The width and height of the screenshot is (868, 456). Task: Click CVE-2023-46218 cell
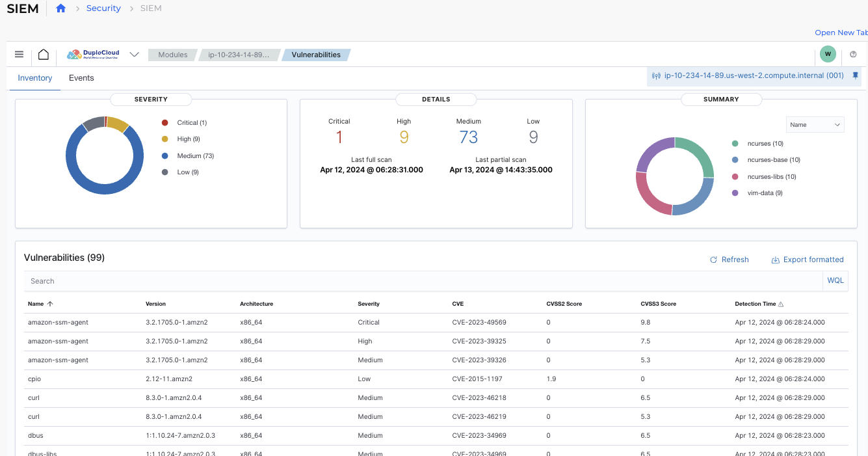[x=479, y=398]
